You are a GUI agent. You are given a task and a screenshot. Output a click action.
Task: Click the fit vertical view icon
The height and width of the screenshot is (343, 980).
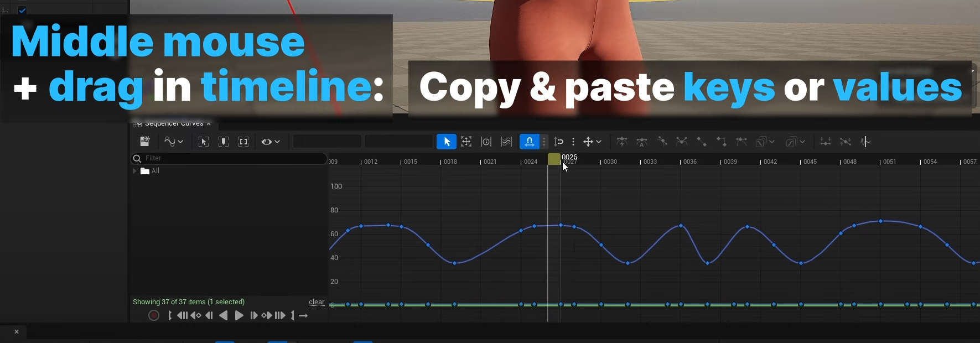tap(224, 142)
